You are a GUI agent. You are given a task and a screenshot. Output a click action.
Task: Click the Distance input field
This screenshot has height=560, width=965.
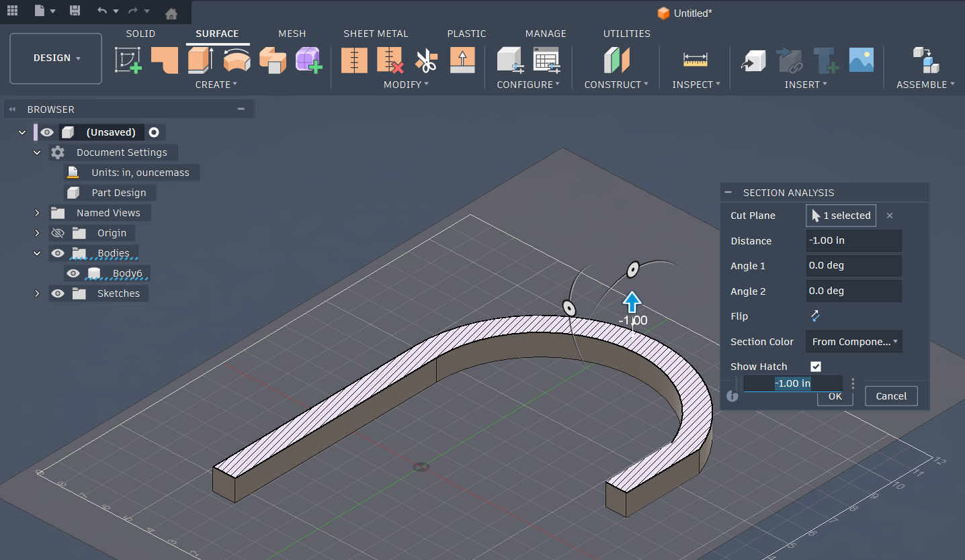(854, 240)
